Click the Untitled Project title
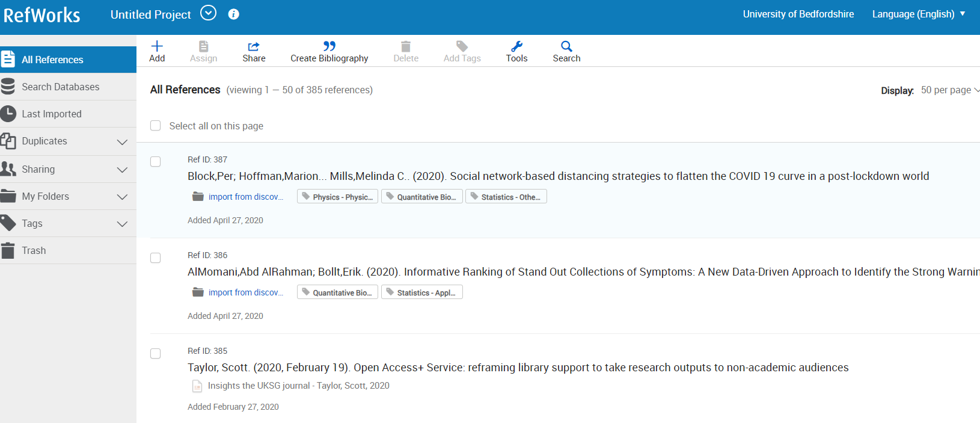Viewport: 980px width, 423px height. [150, 14]
